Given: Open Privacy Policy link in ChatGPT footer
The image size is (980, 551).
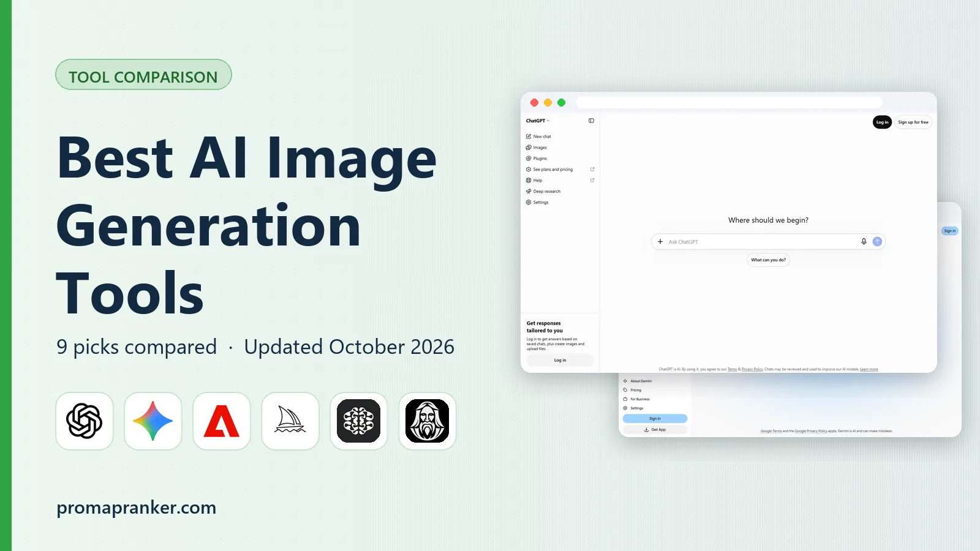Looking at the screenshot, I should (752, 369).
